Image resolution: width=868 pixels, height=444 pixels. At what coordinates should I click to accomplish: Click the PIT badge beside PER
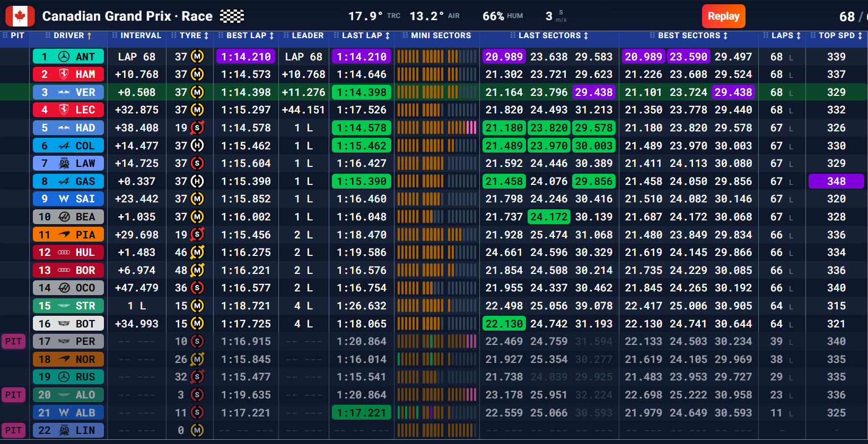tap(13, 341)
